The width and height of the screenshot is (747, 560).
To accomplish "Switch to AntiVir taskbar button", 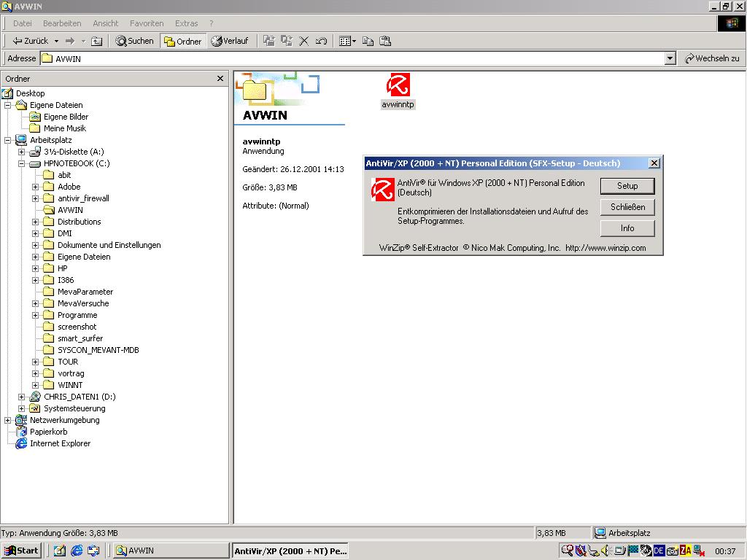I will click(x=290, y=551).
